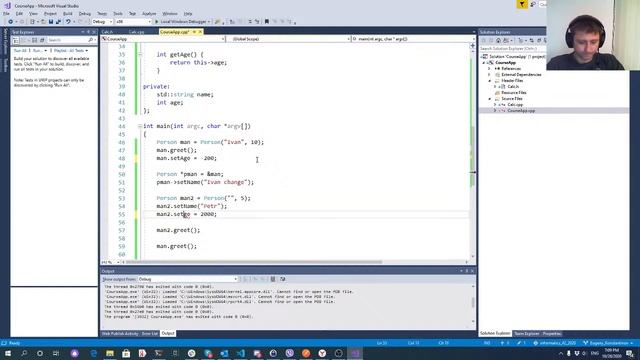This screenshot has height=360, width=640.
Task: Switch to the Team Explorer tab
Action: [x=527, y=333]
